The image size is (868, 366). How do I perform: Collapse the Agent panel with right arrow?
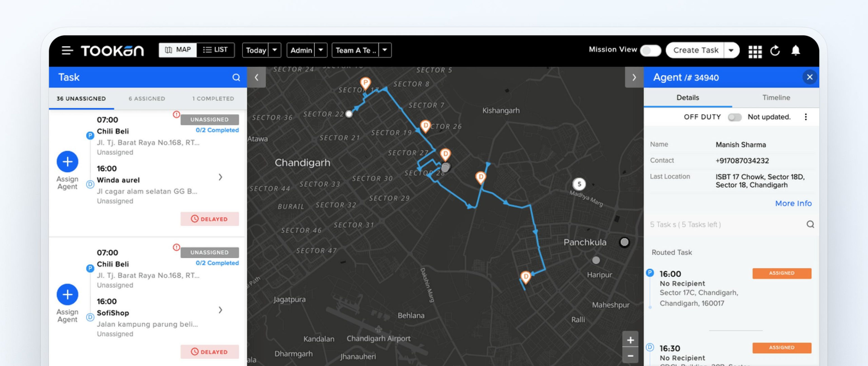pyautogui.click(x=634, y=77)
